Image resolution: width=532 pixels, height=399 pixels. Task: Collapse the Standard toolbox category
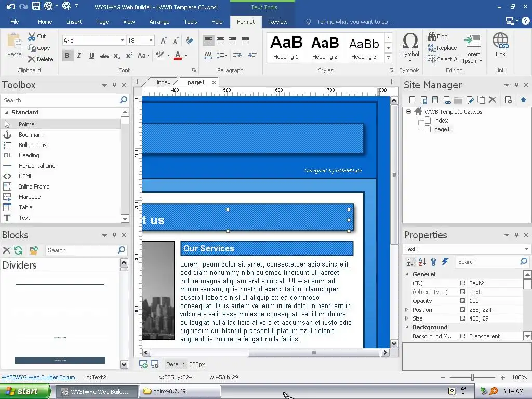tap(6, 112)
